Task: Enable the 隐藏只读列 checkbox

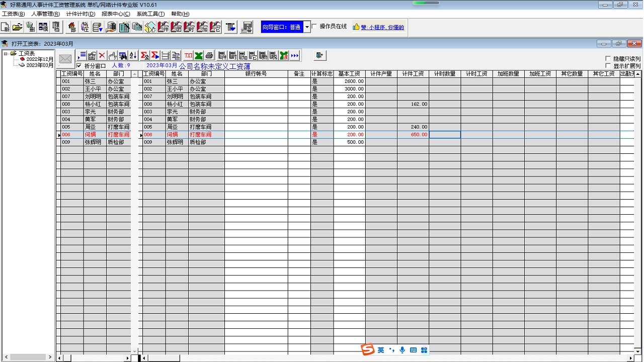Action: (608, 59)
